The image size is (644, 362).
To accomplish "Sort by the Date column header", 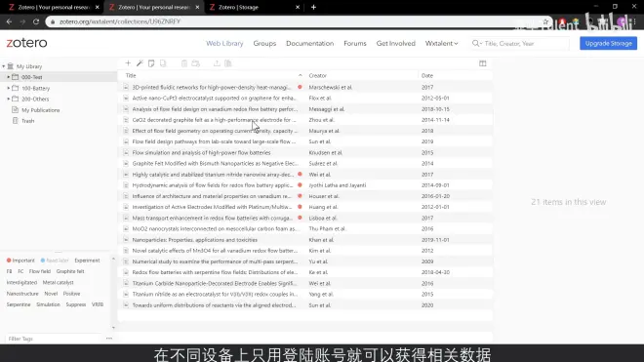I will 427,75.
